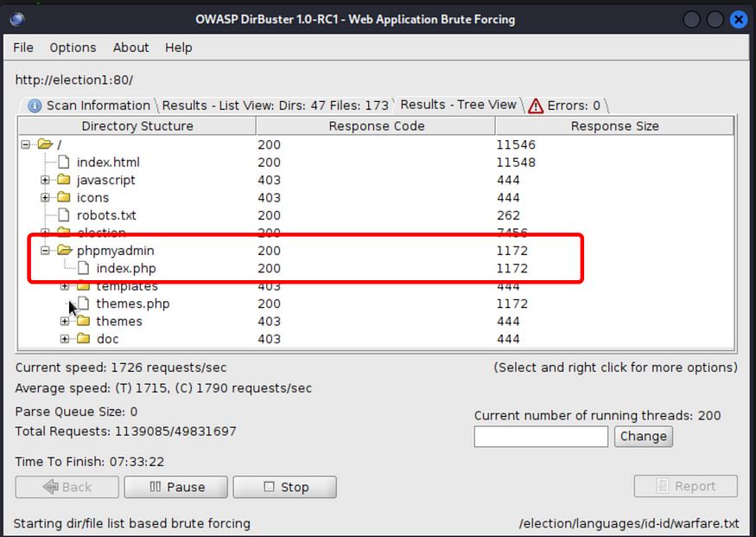Select index.php under phpmyadmin
Image resolution: width=756 pixels, height=537 pixels.
coord(126,268)
